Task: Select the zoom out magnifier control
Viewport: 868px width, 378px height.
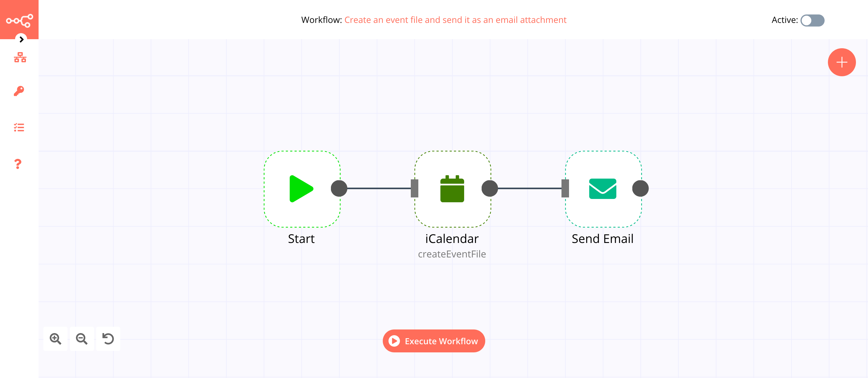Action: click(x=81, y=339)
